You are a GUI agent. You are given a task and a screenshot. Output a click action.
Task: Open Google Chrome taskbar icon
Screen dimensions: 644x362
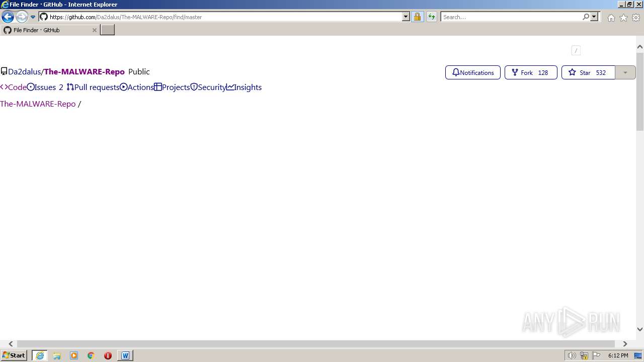click(x=91, y=355)
